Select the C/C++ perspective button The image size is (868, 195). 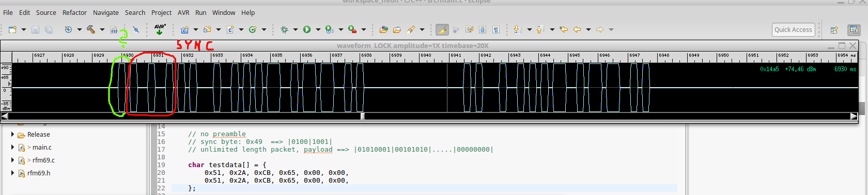pos(854,30)
